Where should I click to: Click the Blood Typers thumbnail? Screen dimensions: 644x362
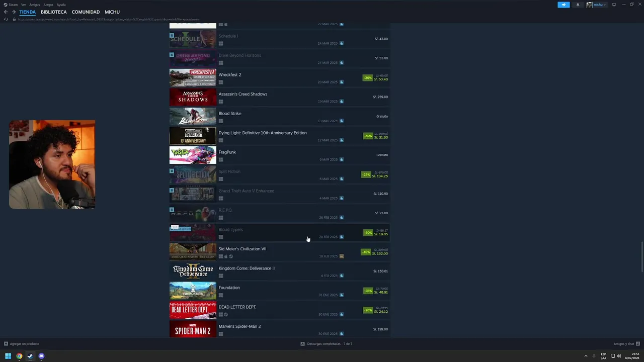193,233
